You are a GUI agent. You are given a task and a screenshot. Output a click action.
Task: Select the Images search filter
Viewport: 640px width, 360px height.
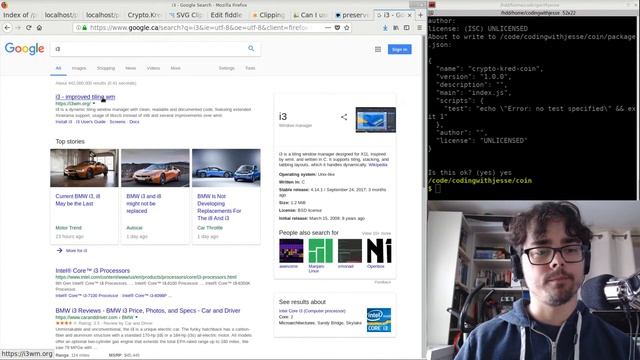pos(79,68)
